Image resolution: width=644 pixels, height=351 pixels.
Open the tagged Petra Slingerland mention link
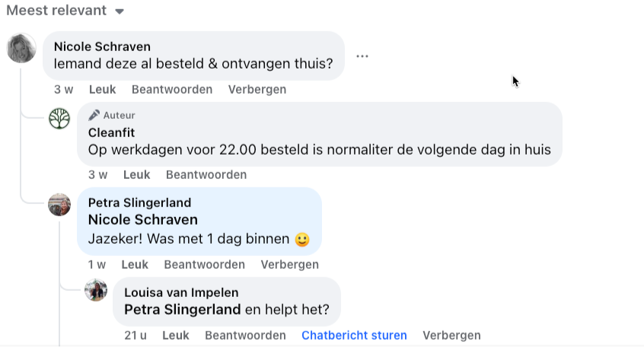point(183,309)
